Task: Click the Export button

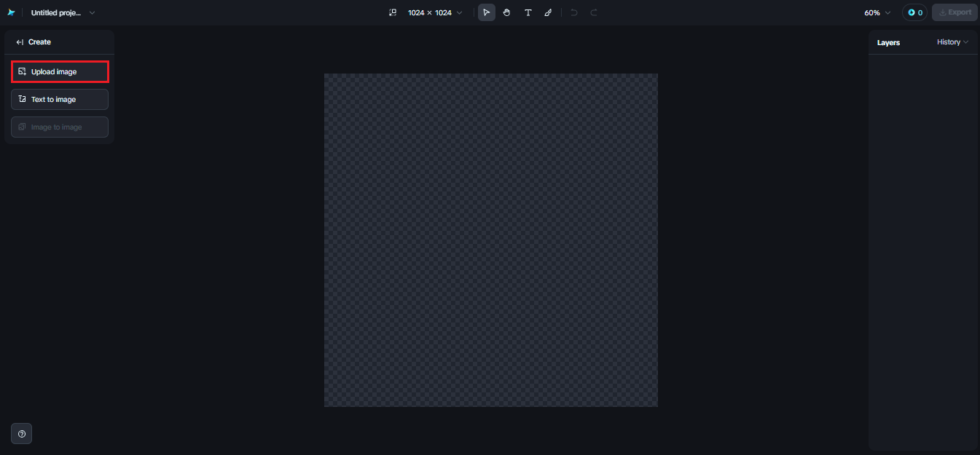Action: [954, 12]
